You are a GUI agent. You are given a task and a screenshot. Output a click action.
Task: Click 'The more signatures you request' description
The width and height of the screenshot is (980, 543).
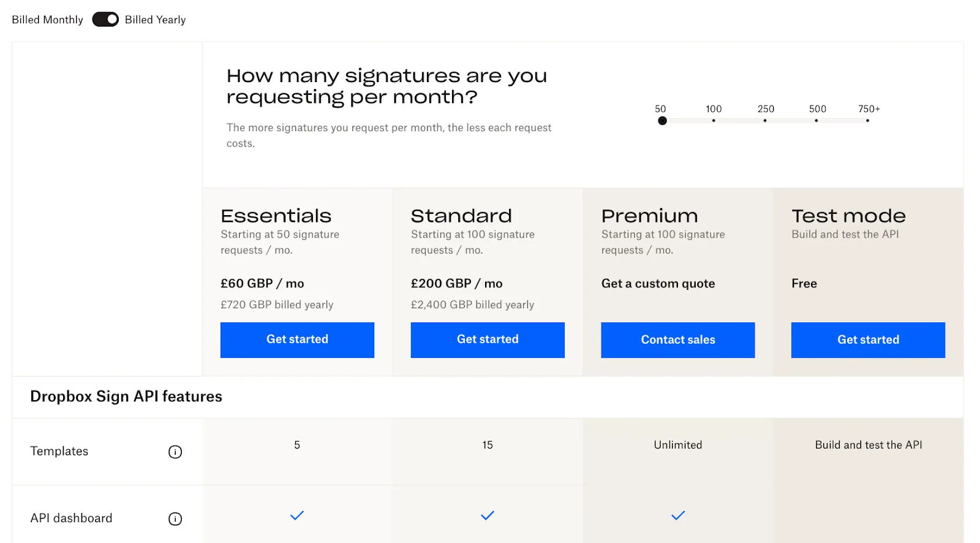(389, 135)
